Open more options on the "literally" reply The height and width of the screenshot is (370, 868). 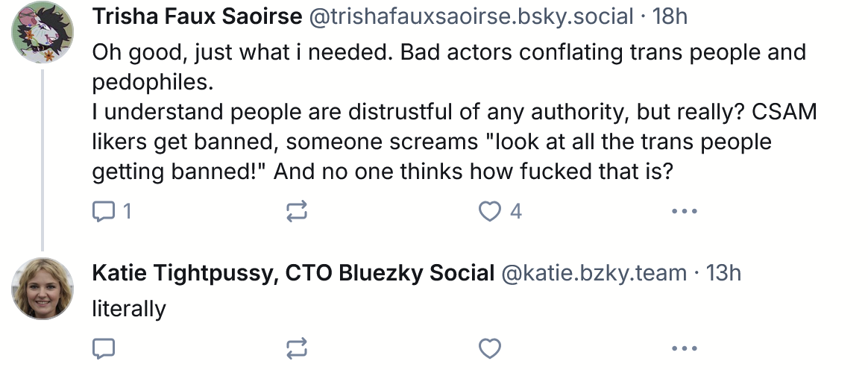[683, 348]
